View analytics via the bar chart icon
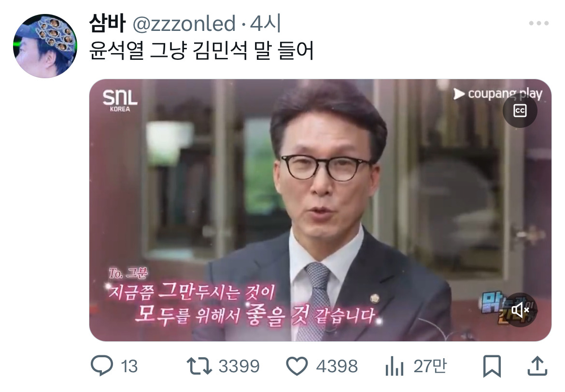Screen dimensions: 565x392 tap(395, 366)
